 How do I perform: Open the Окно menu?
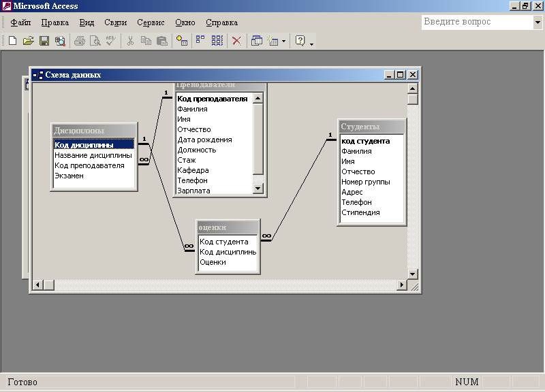click(185, 22)
